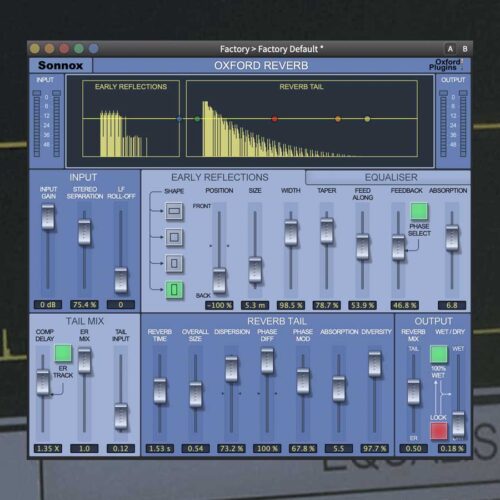Click the Absorption 6.8 value field

tap(452, 305)
